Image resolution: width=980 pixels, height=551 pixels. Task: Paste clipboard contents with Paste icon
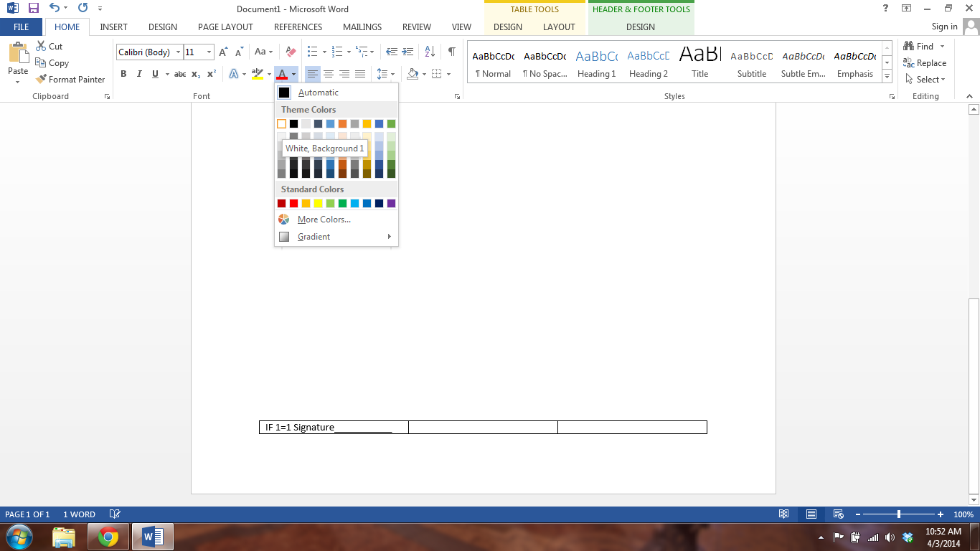pyautogui.click(x=18, y=55)
